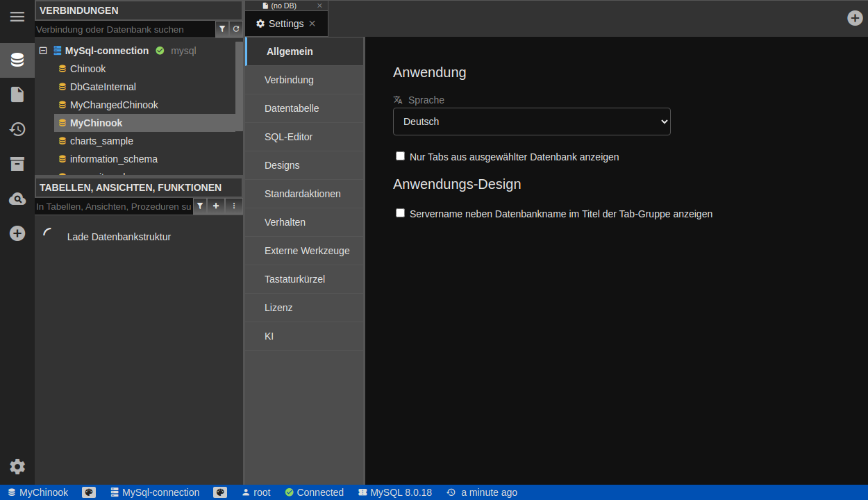Toggle Servername neben Datenbankname checkbox
868x500 pixels.
(400, 213)
